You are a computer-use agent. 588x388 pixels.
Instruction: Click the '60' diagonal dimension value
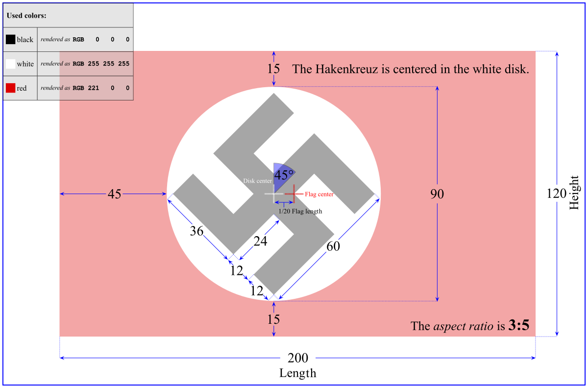333,246
